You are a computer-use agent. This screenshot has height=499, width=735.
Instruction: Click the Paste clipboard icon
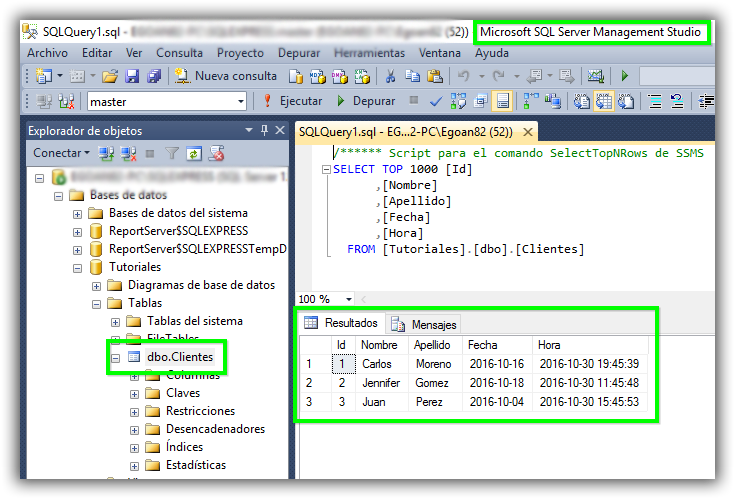(435, 76)
